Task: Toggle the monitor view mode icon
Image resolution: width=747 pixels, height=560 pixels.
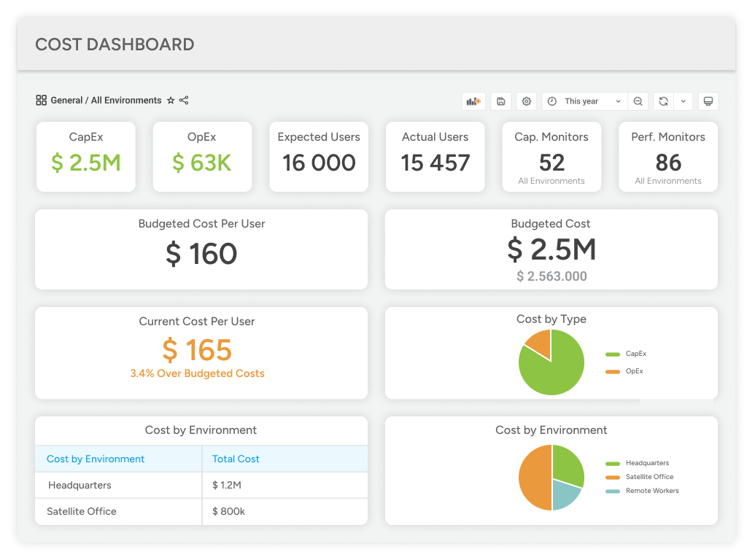Action: click(708, 101)
